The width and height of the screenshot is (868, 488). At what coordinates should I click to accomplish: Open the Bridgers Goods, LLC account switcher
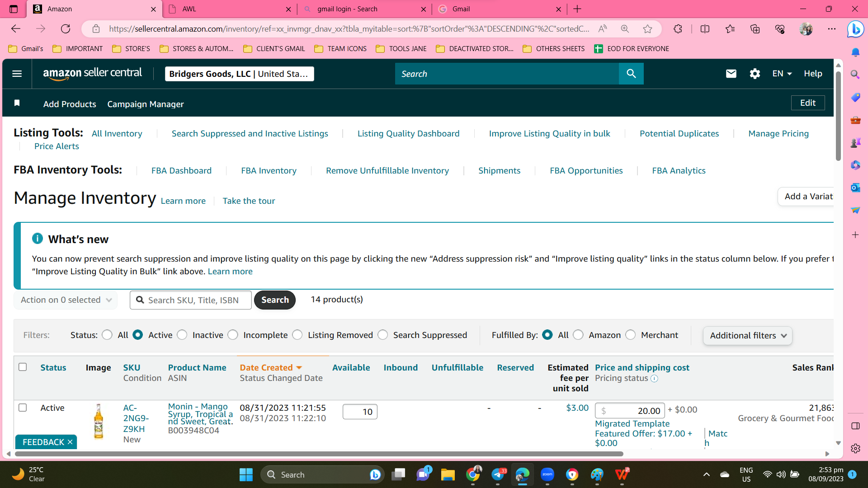point(239,74)
